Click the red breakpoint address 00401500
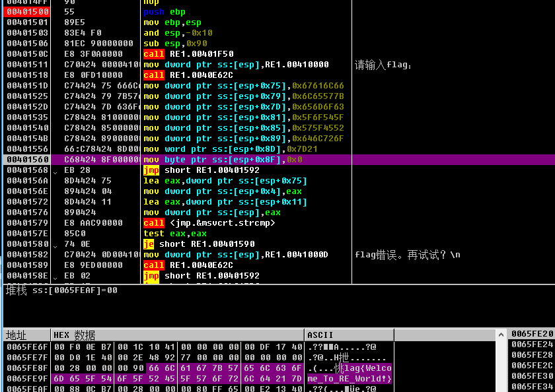Screen dimensions: 555x392 [27, 12]
